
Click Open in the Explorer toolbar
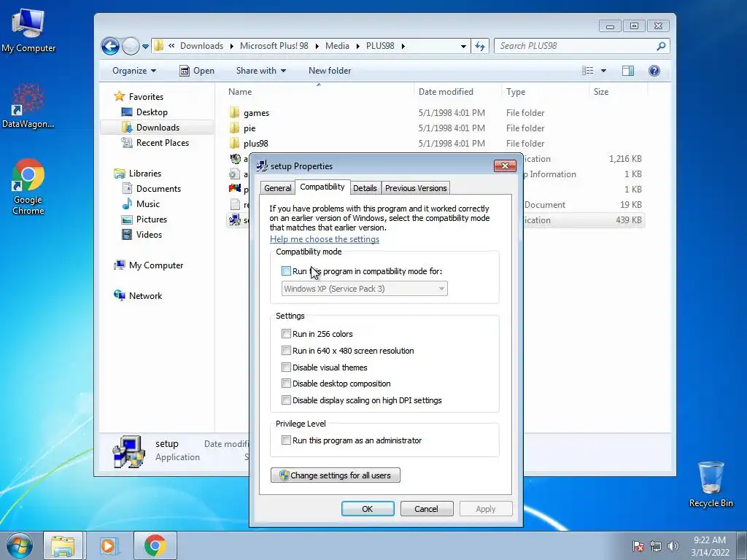197,71
